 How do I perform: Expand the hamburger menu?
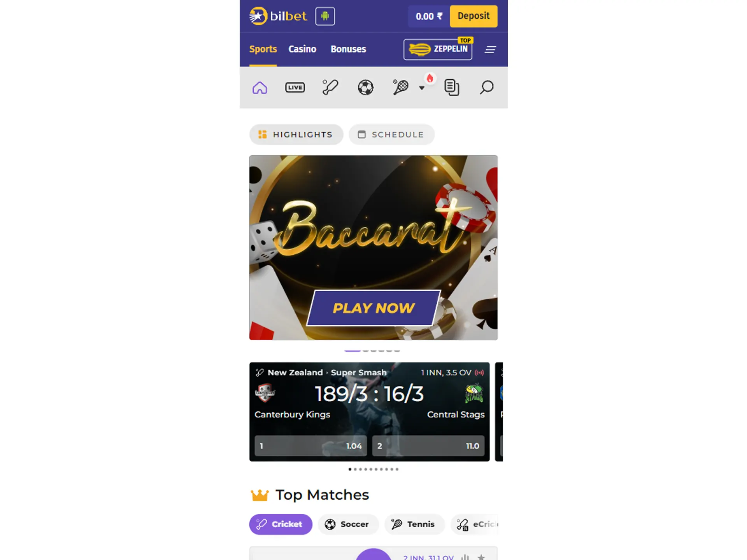point(491,49)
